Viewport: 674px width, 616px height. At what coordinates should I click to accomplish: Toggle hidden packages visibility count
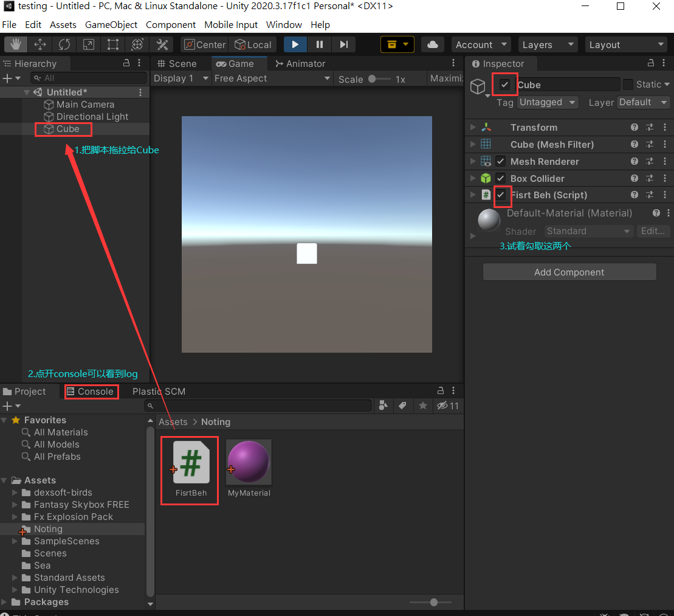coord(448,406)
